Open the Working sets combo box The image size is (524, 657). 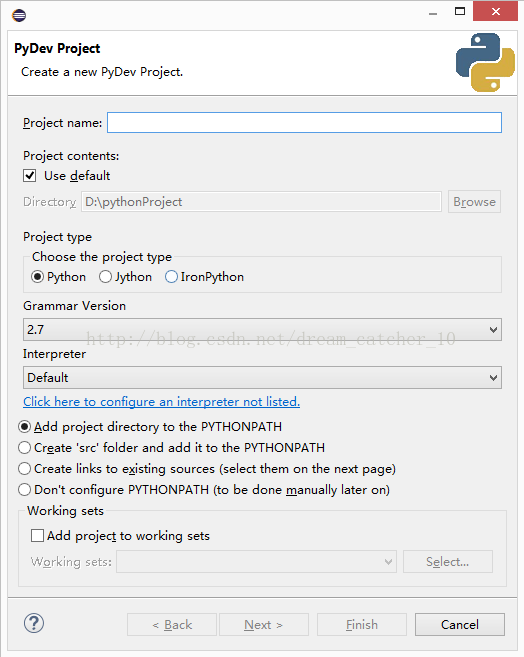[256, 561]
